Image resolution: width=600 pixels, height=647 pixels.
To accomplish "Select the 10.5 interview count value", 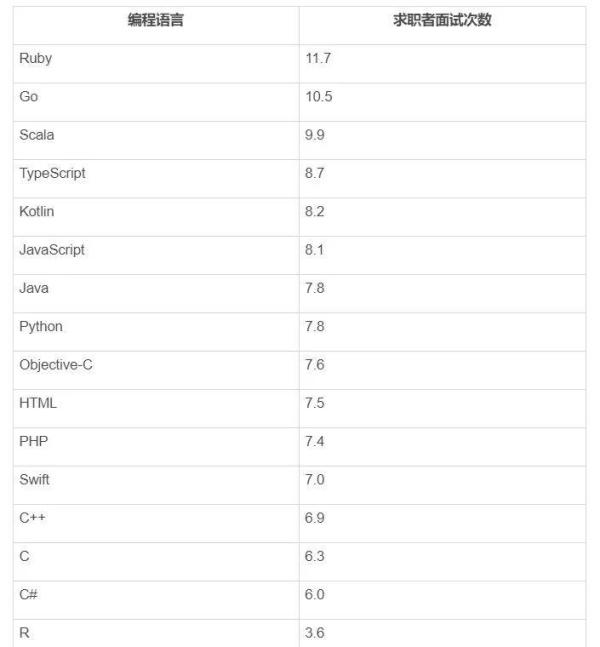I will click(x=319, y=97).
